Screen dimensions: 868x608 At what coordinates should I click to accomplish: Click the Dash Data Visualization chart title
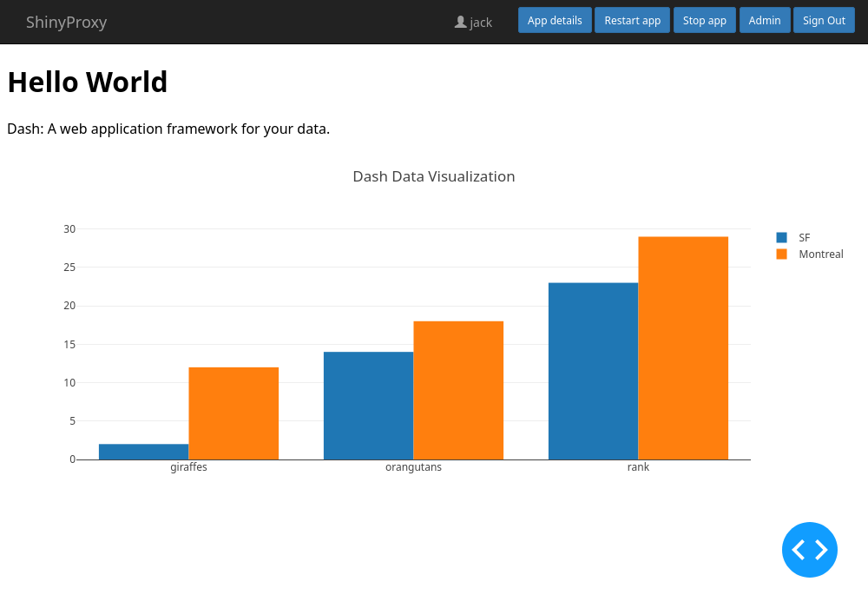434,176
